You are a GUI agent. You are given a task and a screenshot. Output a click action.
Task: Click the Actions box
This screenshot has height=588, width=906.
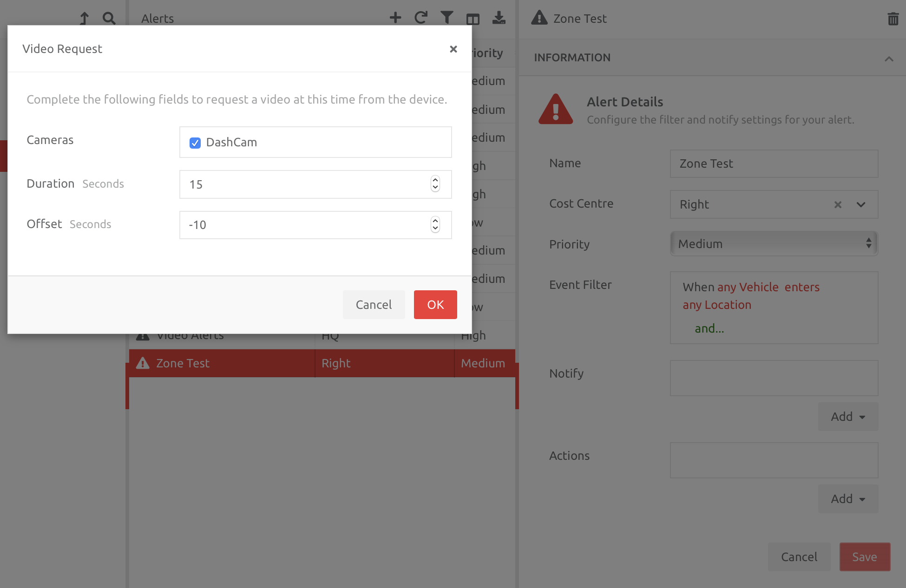click(774, 460)
